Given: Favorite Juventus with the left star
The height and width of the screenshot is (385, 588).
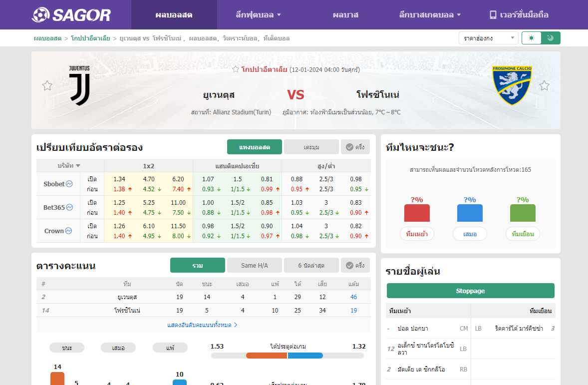Looking at the screenshot, I should pos(47,85).
